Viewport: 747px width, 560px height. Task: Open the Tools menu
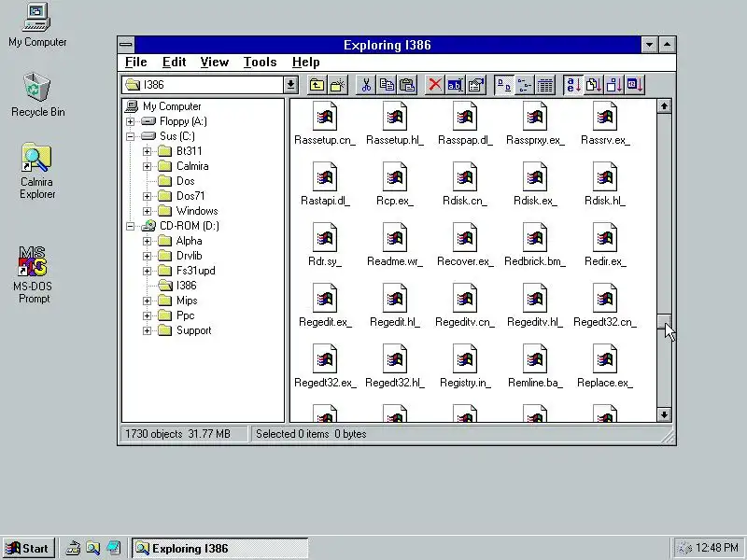pos(261,62)
